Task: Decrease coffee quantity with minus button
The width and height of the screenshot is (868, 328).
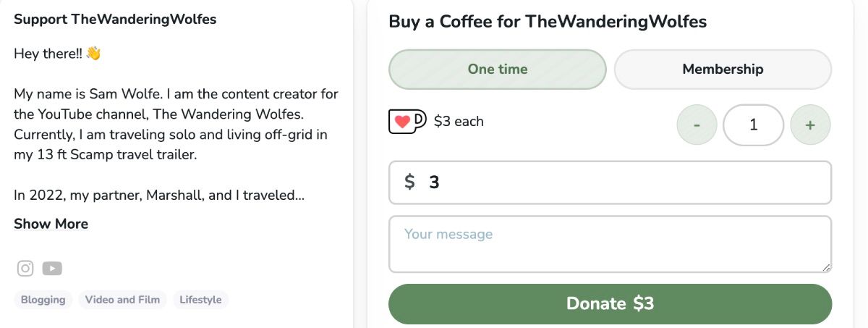Action: (x=697, y=125)
